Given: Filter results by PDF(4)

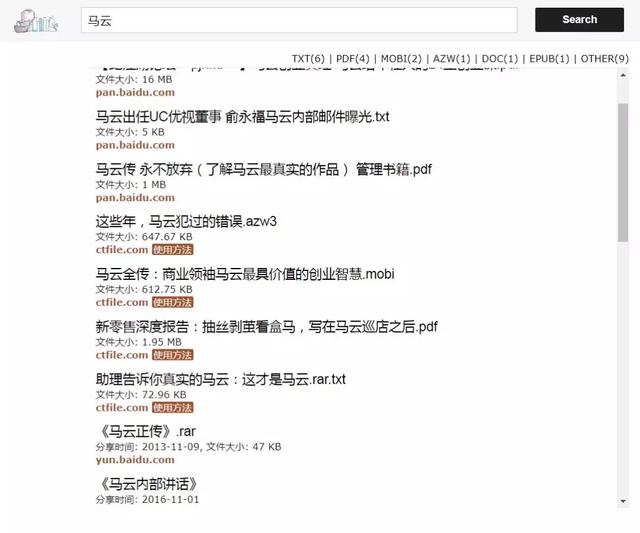Looking at the screenshot, I should click(353, 59).
